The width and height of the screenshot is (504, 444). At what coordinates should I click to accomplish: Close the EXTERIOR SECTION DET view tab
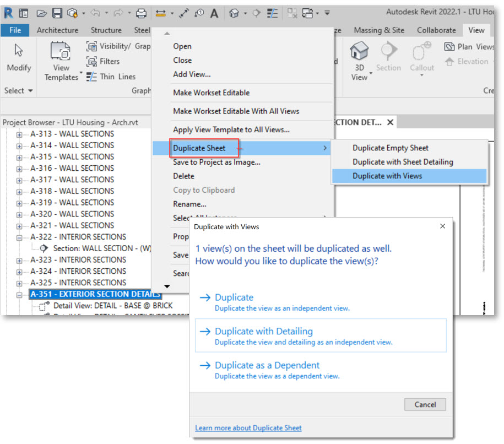(x=390, y=122)
